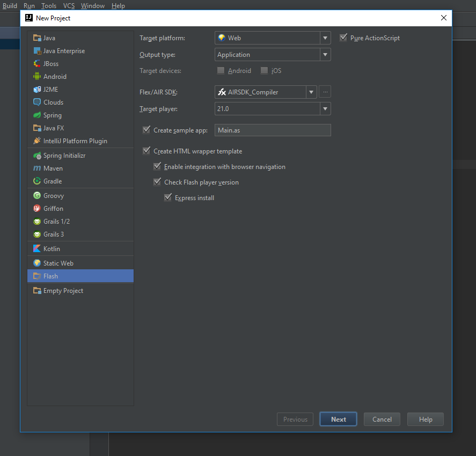This screenshot has height=456, width=476.
Task: Open the Flex/AIR SDK dropdown arrow
Action: [x=311, y=92]
